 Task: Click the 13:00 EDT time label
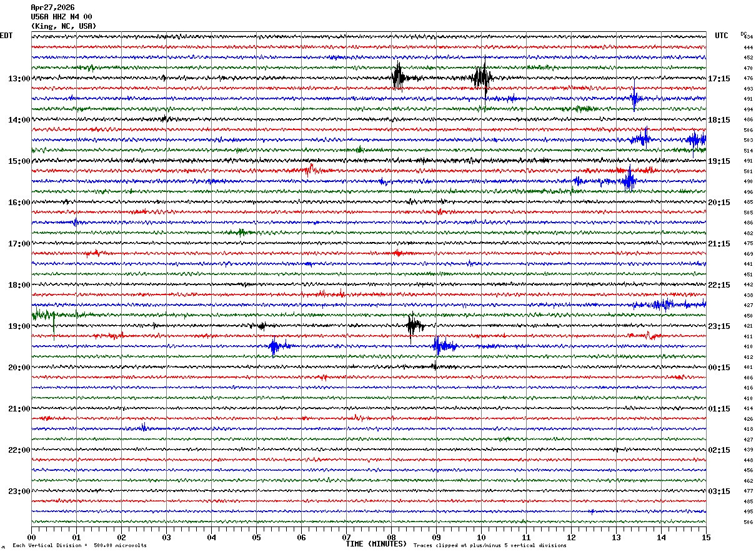[x=19, y=79]
